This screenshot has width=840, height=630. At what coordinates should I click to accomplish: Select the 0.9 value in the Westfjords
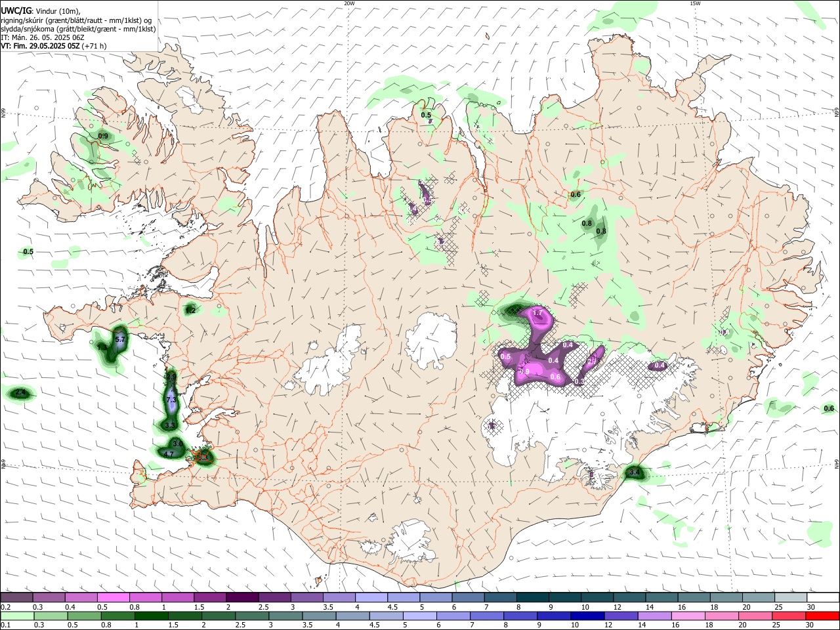pyautogui.click(x=103, y=136)
